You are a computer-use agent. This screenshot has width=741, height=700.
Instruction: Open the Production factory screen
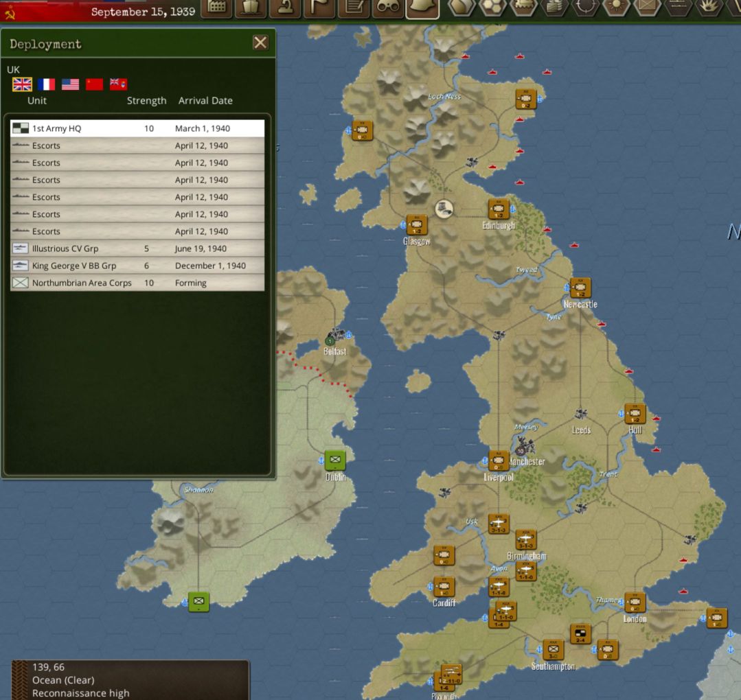coord(216,8)
